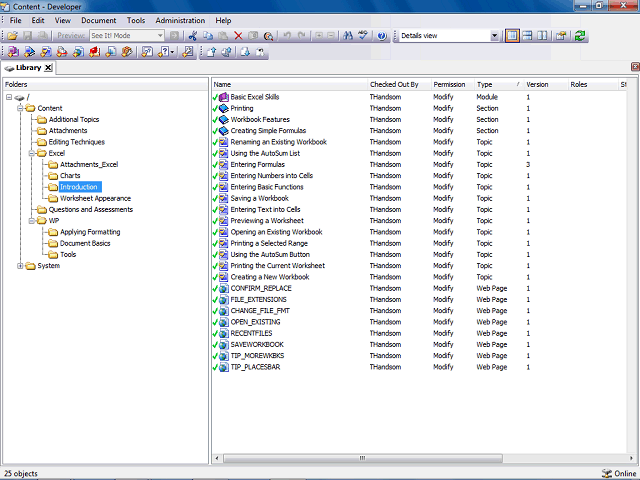Click the Online status indicator

(619, 473)
